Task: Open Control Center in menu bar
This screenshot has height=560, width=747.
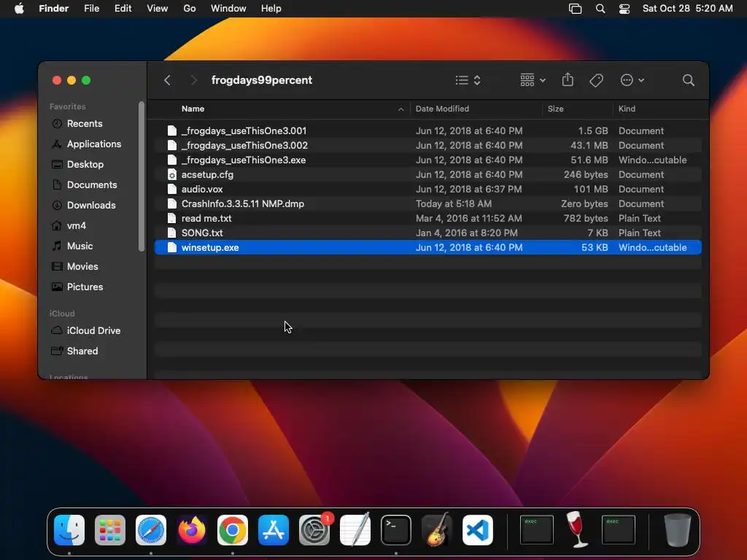Action: click(624, 9)
